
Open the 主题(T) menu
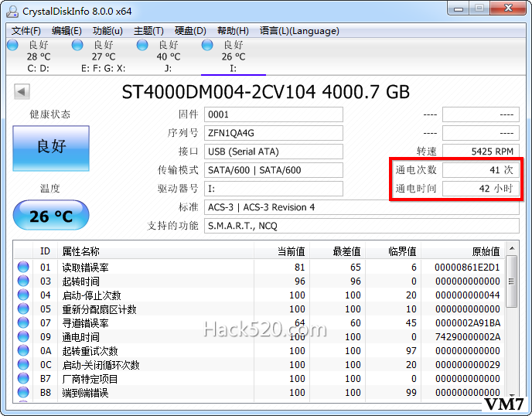point(148,31)
